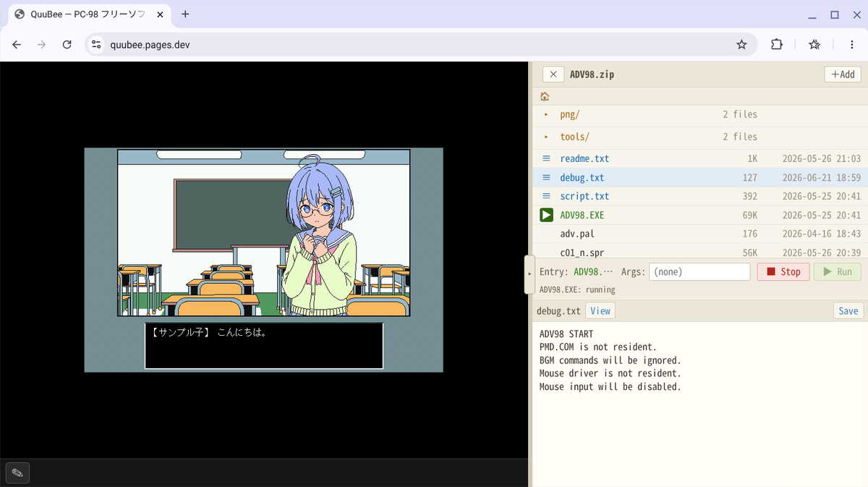Click the Run button
This screenshot has width=868, height=487.
point(837,272)
